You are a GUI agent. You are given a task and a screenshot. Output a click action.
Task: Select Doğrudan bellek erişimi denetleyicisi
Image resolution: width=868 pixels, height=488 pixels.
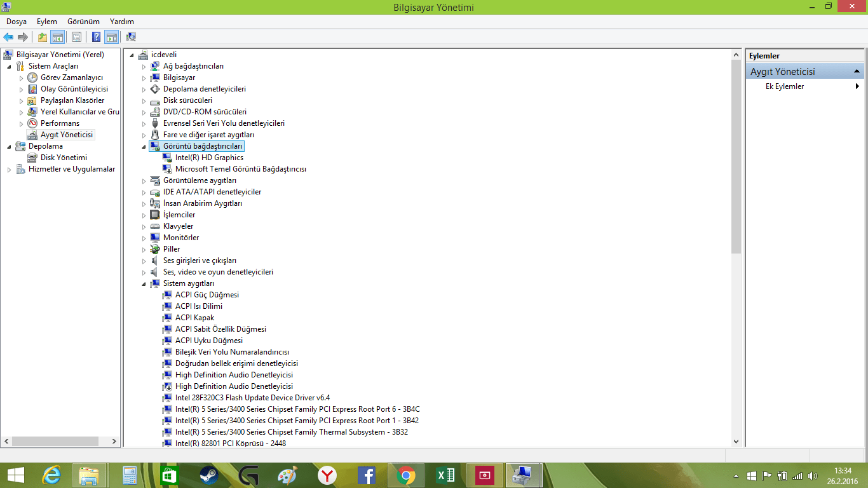click(x=236, y=363)
